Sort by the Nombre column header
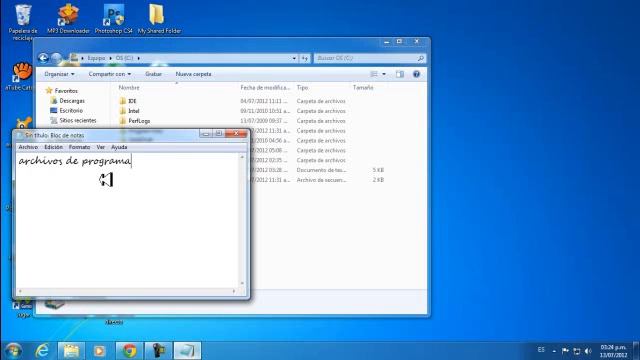The width and height of the screenshot is (640, 360). (129, 87)
